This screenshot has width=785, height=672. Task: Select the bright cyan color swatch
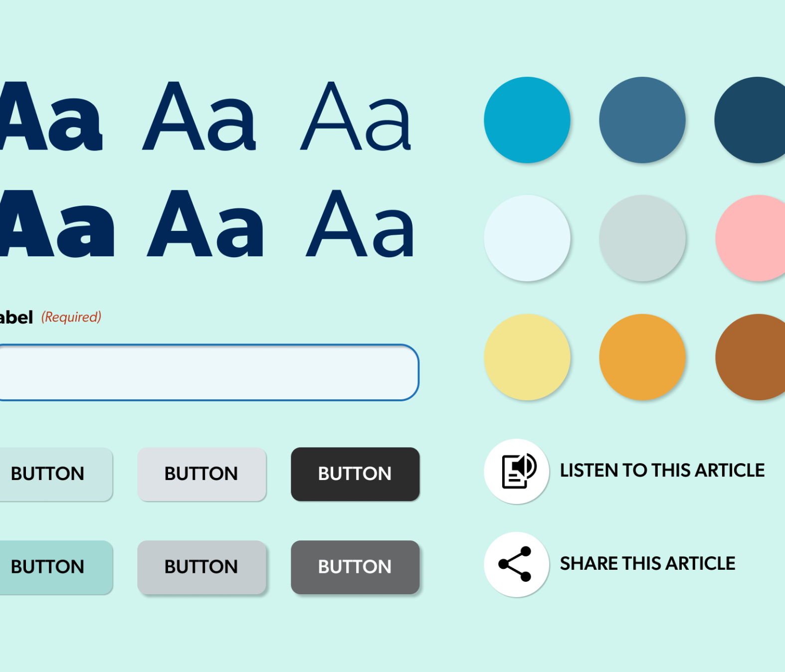[x=527, y=120]
